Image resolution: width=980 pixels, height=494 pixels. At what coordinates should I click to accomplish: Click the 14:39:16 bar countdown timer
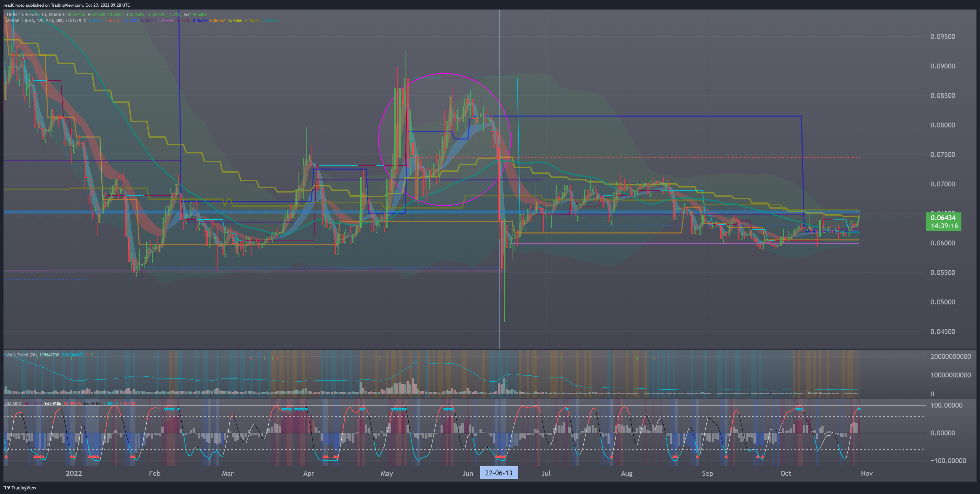click(944, 226)
